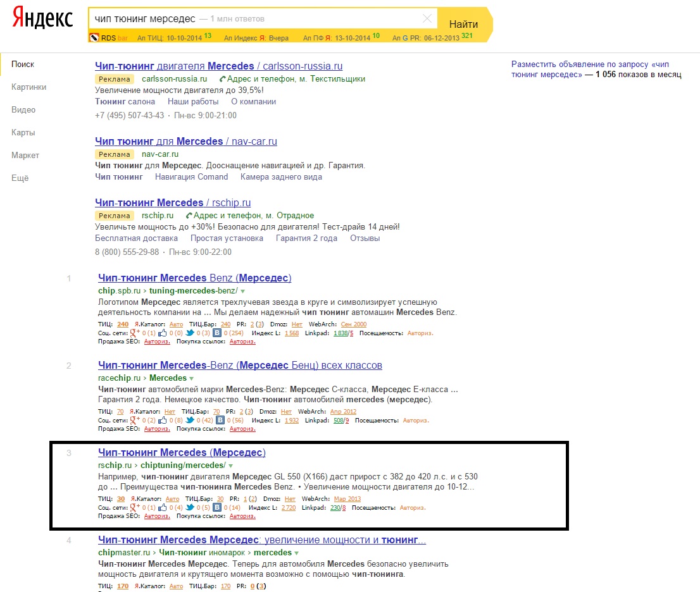Image resolution: width=700 pixels, height=592 pixels.
Task: Click Twitter icon in racechip.ru row
Action: (x=190, y=420)
